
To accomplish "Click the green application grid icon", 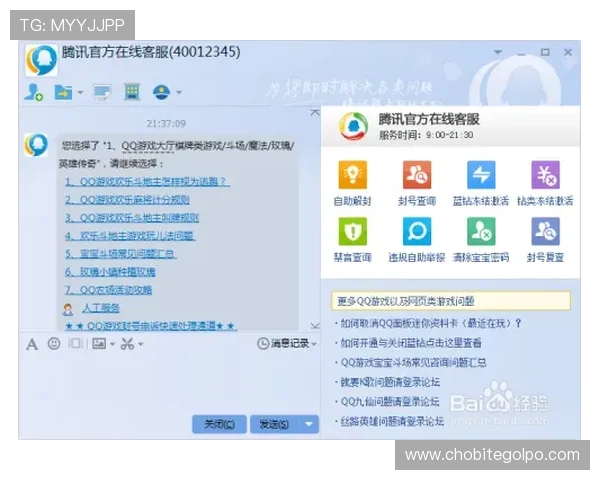I will [x=132, y=92].
